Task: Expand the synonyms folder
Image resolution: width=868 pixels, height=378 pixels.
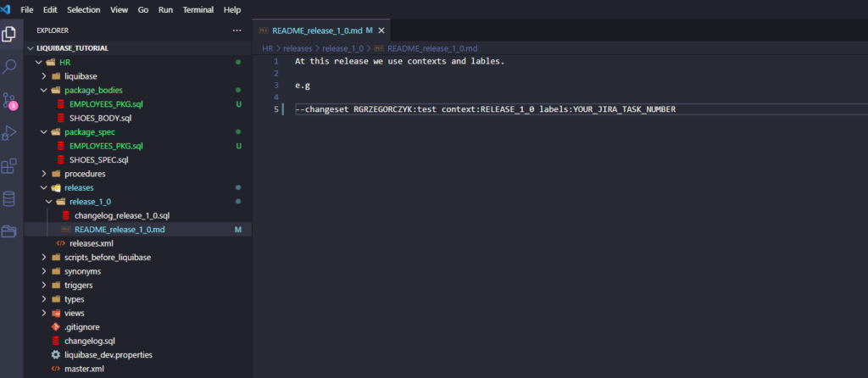Action: point(137,271)
